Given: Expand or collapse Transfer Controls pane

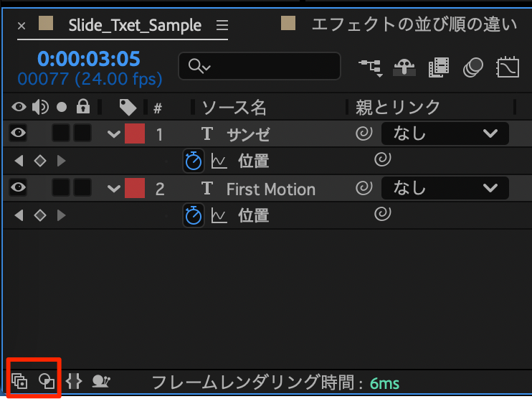Looking at the screenshot, I should (x=47, y=380).
